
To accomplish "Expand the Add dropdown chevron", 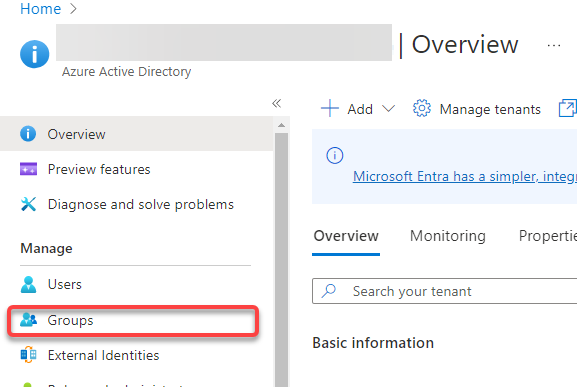I will [388, 109].
